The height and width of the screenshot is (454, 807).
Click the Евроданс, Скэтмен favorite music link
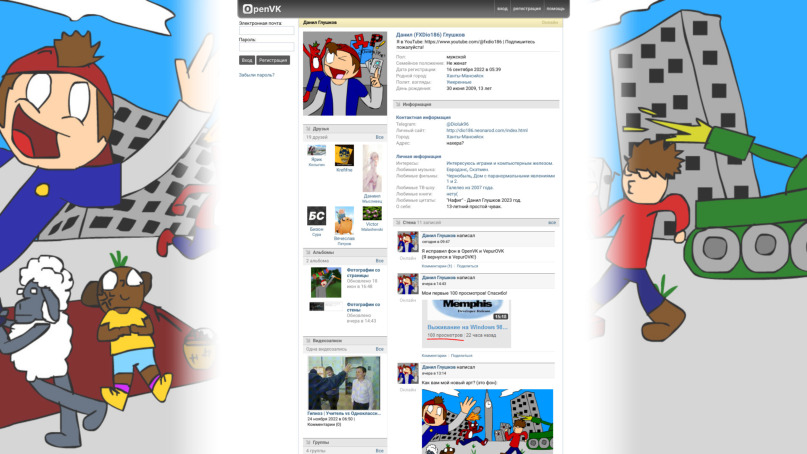click(x=467, y=169)
